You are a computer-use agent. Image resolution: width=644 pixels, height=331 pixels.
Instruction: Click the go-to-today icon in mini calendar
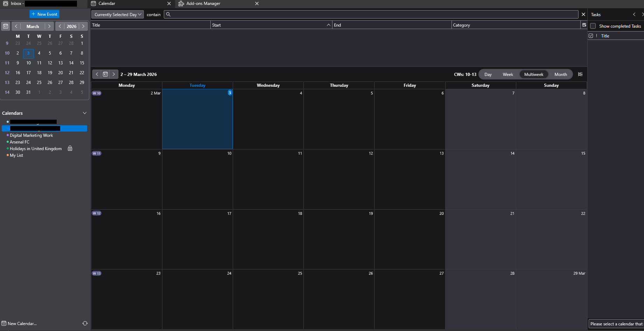click(6, 26)
